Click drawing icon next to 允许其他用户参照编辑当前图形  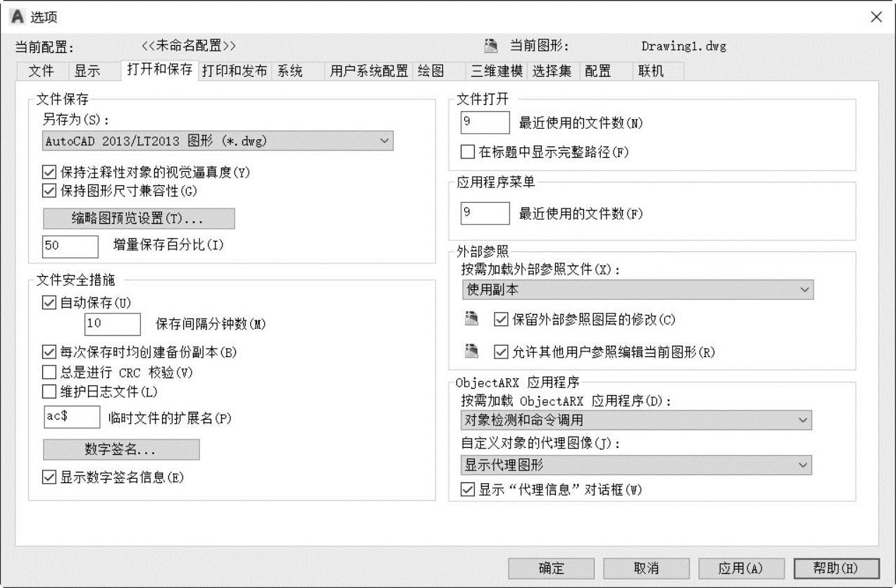[472, 351]
